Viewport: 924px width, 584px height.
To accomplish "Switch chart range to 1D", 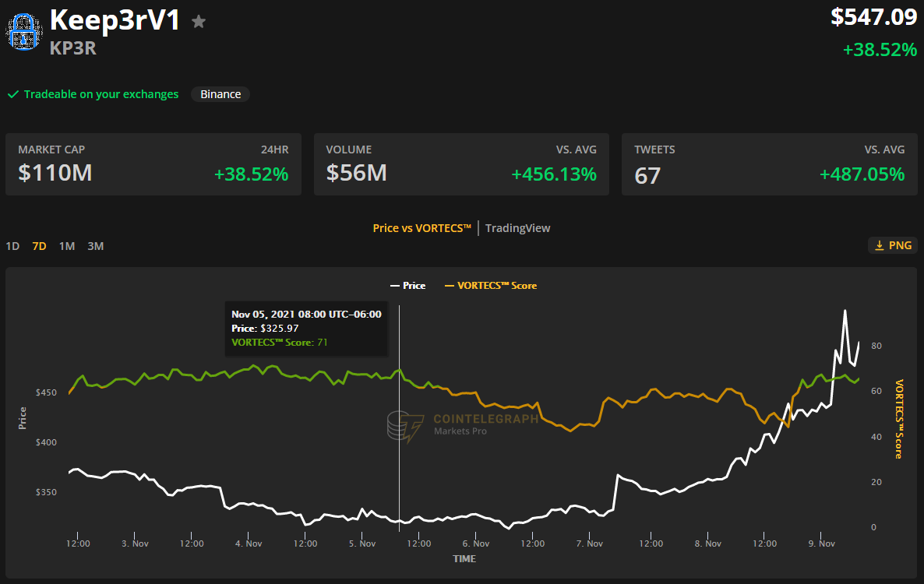I will [x=12, y=246].
